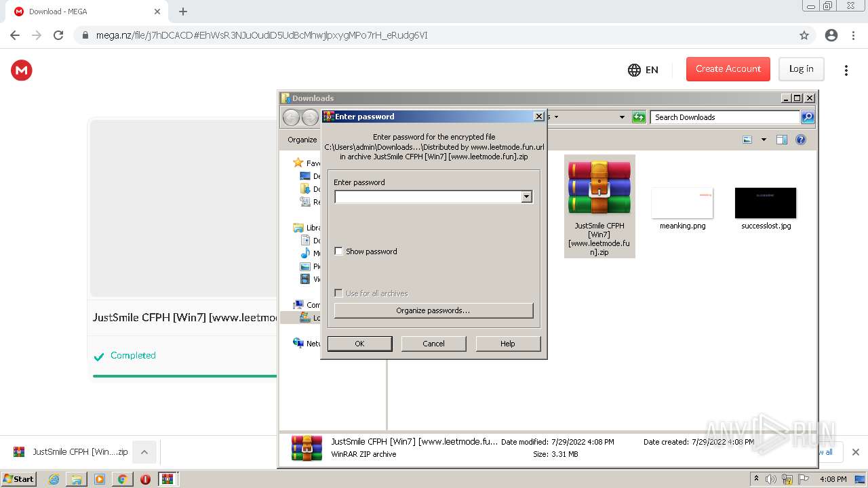The height and width of the screenshot is (488, 868).
Task: Open a new Chrome tab
Action: 183,12
